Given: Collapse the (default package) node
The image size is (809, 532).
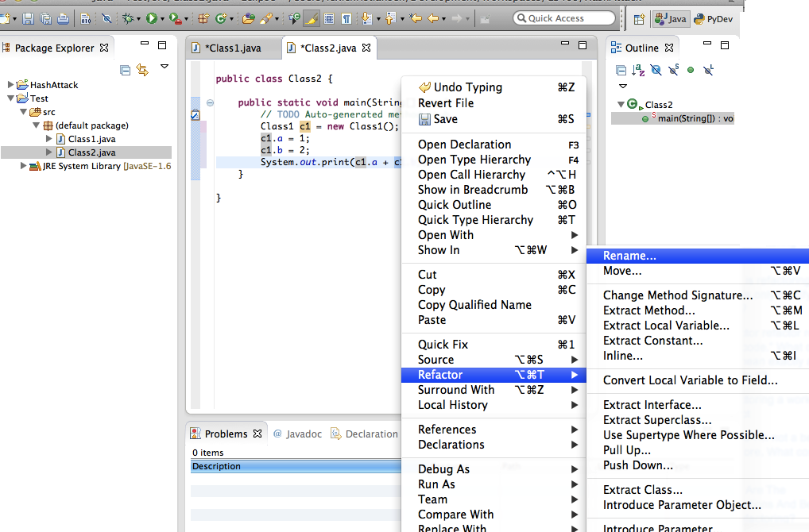Looking at the screenshot, I should [36, 125].
